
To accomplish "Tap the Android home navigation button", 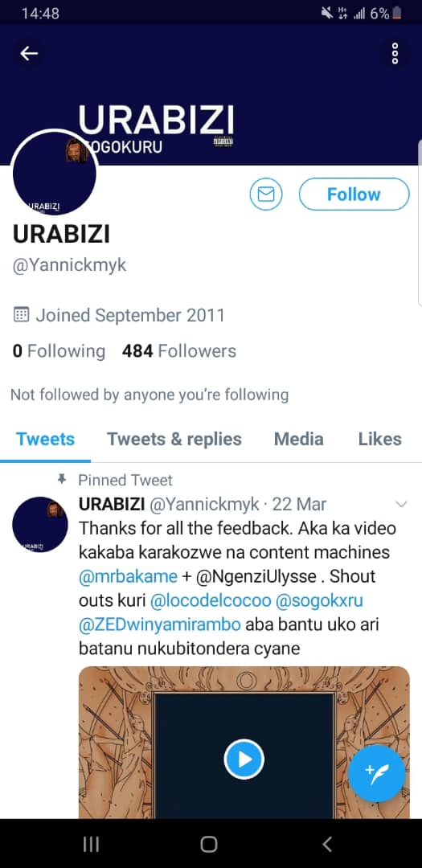I will 209,844.
